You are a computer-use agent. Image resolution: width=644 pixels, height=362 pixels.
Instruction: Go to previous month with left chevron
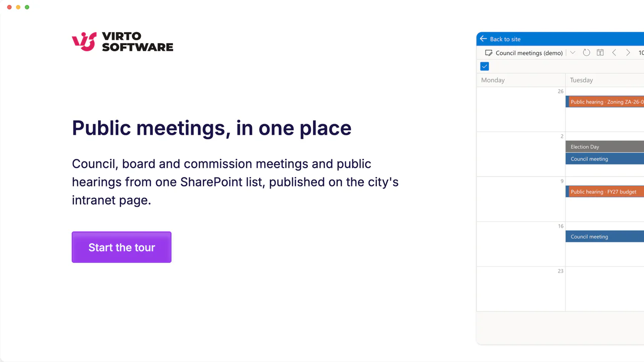point(614,53)
